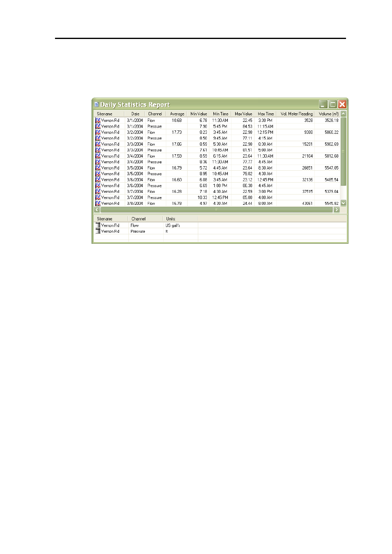Image resolution: width=392 pixels, height=554 pixels.
Task: Sort by the Average column header
Action: pos(176,114)
